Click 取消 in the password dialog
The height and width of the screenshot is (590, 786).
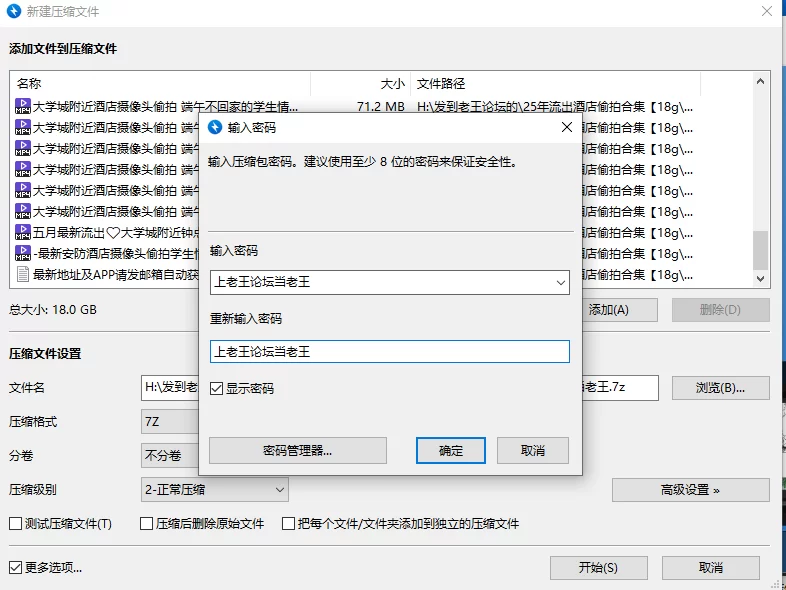pyautogui.click(x=533, y=451)
